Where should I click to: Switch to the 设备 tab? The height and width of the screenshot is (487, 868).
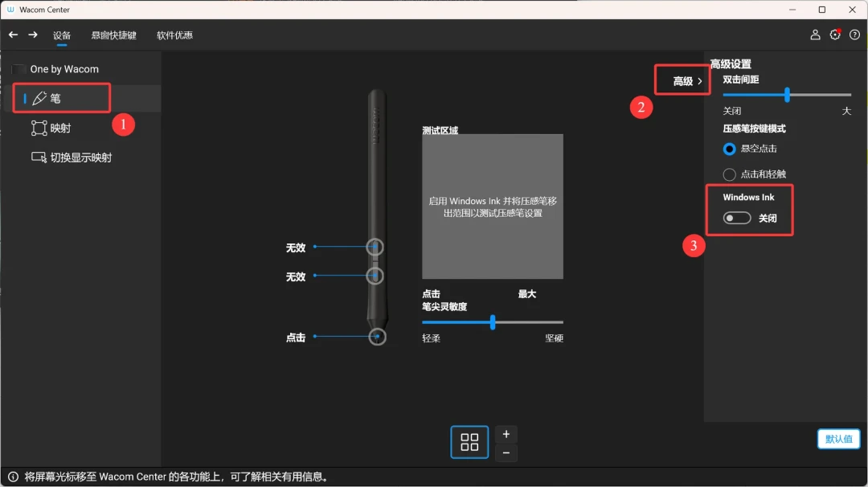point(62,35)
